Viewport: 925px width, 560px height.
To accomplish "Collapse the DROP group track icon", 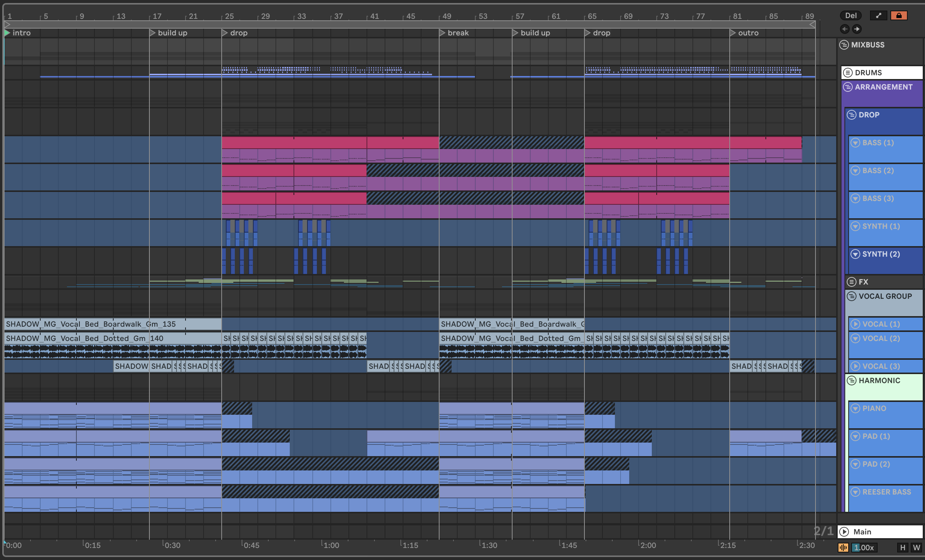I will click(x=852, y=115).
